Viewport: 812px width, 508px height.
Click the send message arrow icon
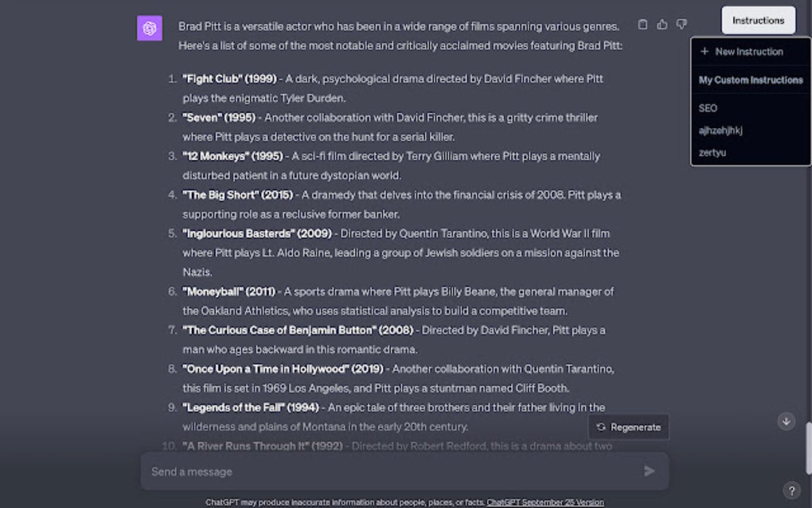649,471
